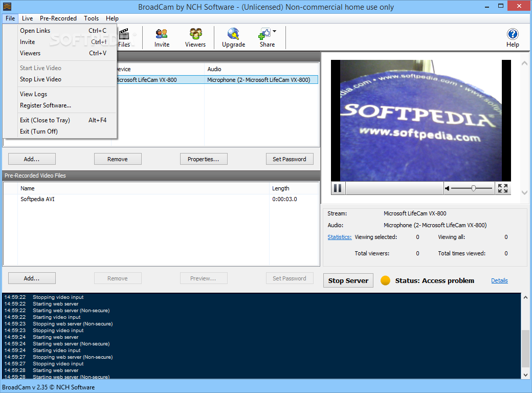Click the log scrollbar thumb
Viewport: 532px width, 393px height.
point(525,348)
